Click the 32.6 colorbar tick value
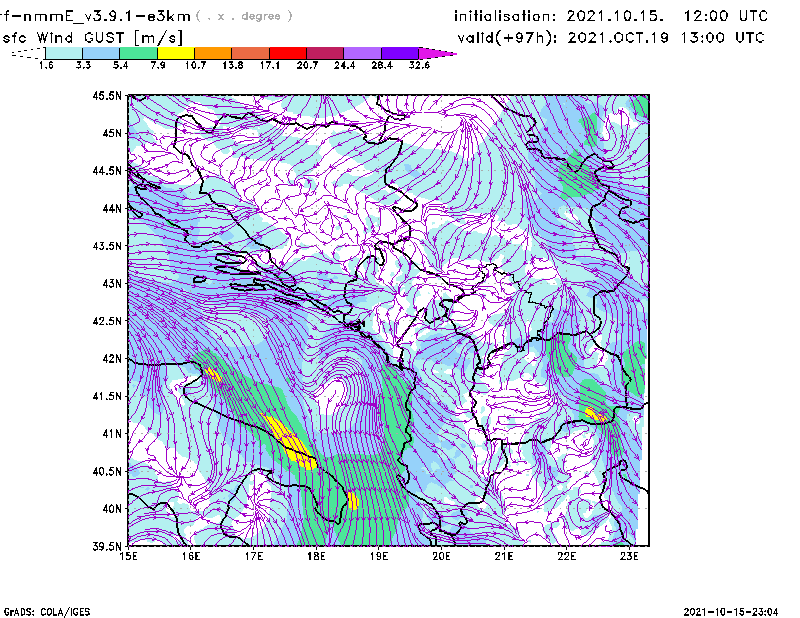The width and height of the screenshot is (800, 618). click(x=419, y=65)
